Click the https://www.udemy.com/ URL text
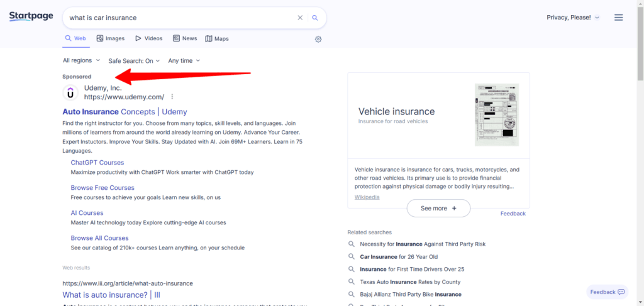This screenshot has height=306, width=644. pos(124,97)
